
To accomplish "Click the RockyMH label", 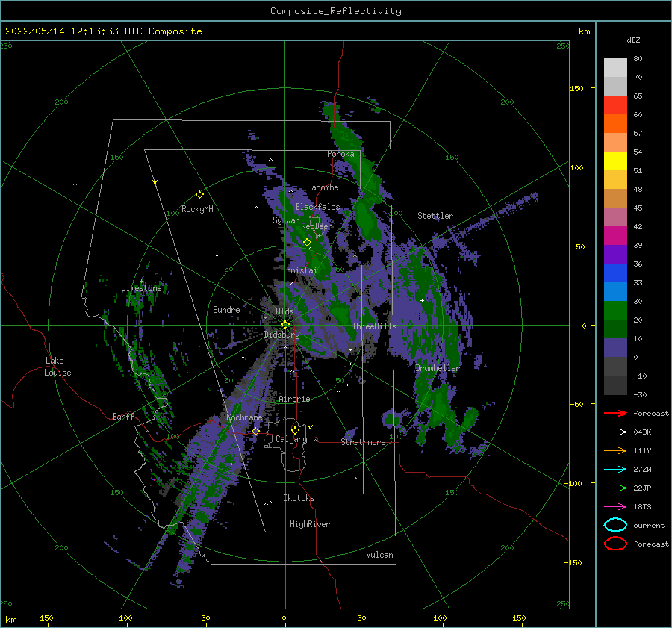I will tap(197, 209).
